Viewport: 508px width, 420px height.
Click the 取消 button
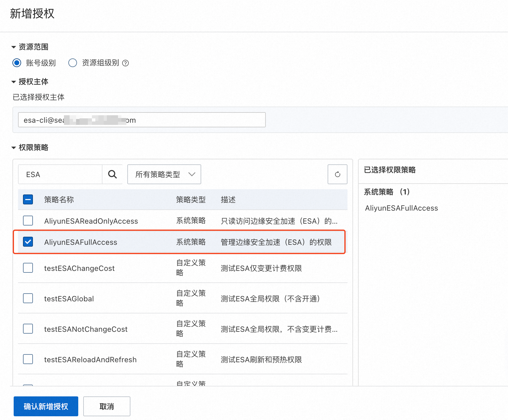tap(107, 406)
